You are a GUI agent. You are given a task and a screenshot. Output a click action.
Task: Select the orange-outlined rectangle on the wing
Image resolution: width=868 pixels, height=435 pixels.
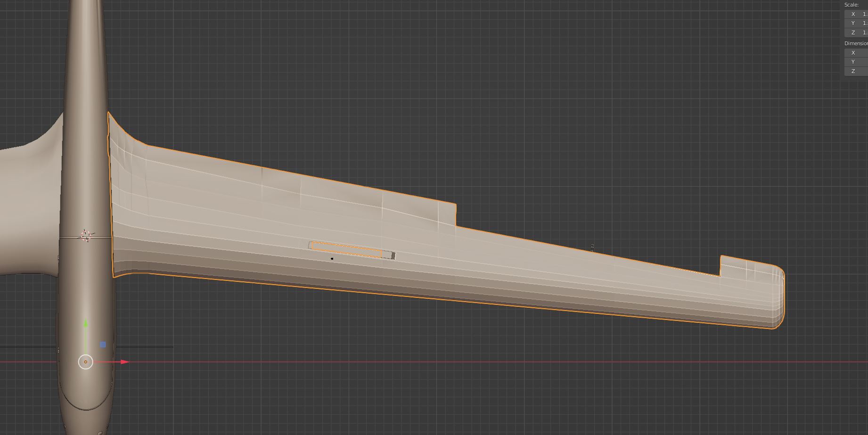[346, 249]
